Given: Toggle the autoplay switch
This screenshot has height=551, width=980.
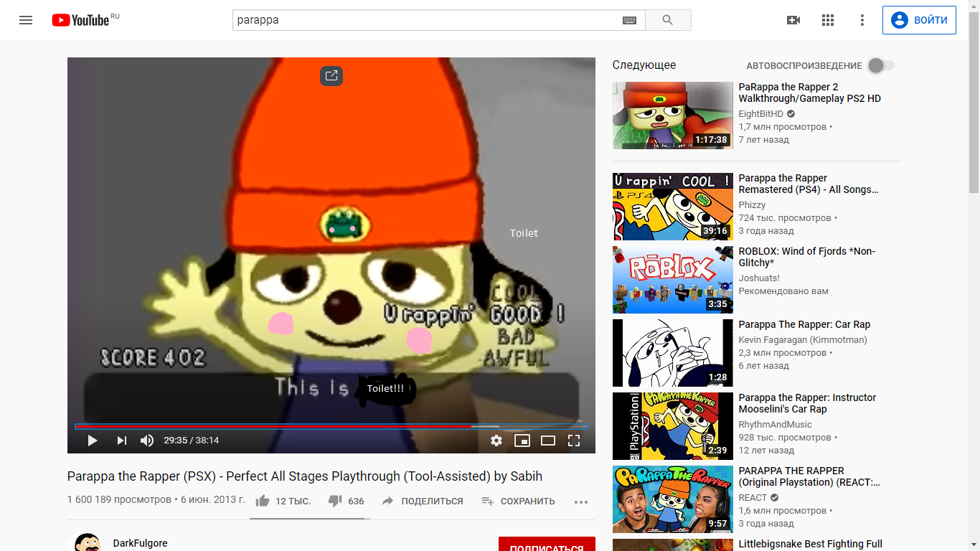Looking at the screenshot, I should point(881,65).
